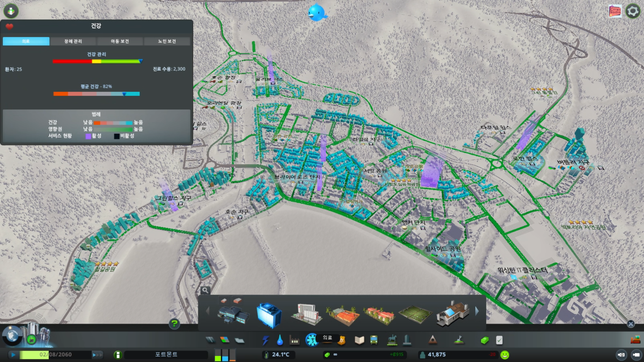Toggle the bulldozer tool
The width and height of the screenshot is (644, 362).
coord(635,340)
